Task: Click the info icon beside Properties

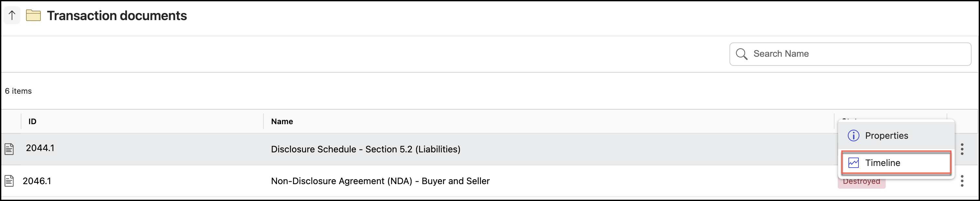Action: pos(853,136)
